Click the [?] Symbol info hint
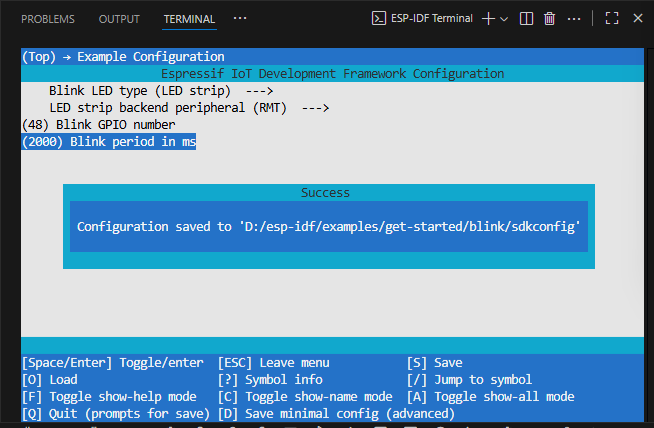The height and width of the screenshot is (428, 654). coord(270,380)
